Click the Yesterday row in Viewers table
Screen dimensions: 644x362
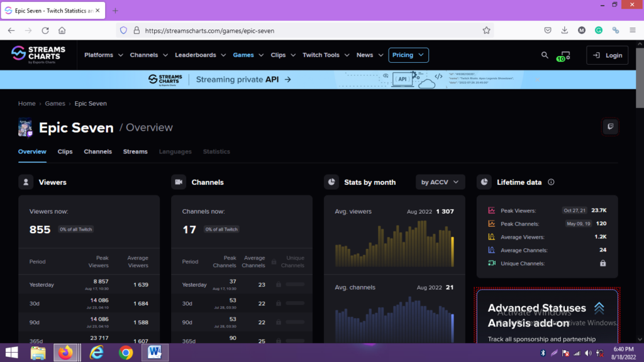click(89, 285)
